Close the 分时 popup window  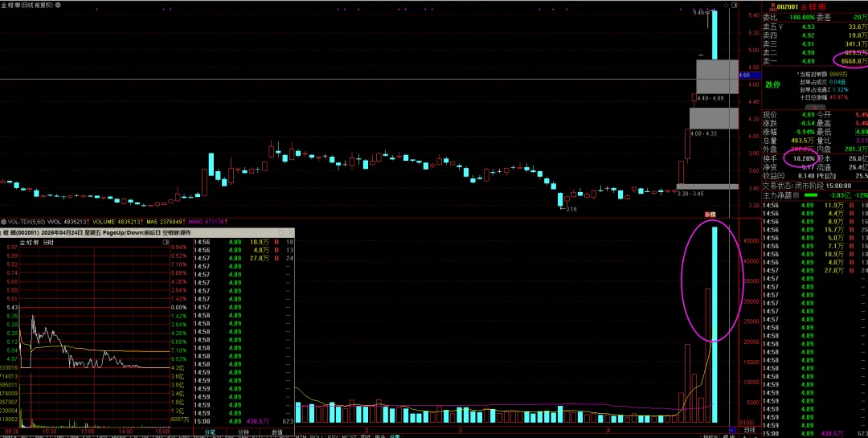point(291,232)
